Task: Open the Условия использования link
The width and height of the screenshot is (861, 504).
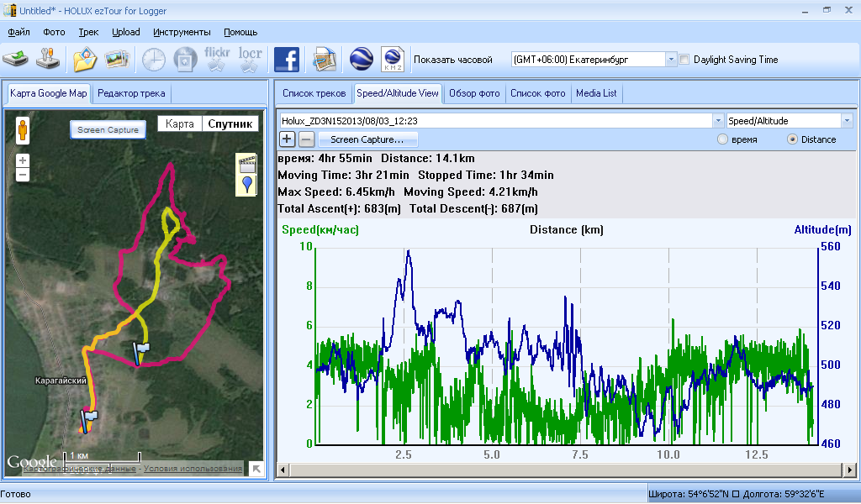Action: coord(193,469)
